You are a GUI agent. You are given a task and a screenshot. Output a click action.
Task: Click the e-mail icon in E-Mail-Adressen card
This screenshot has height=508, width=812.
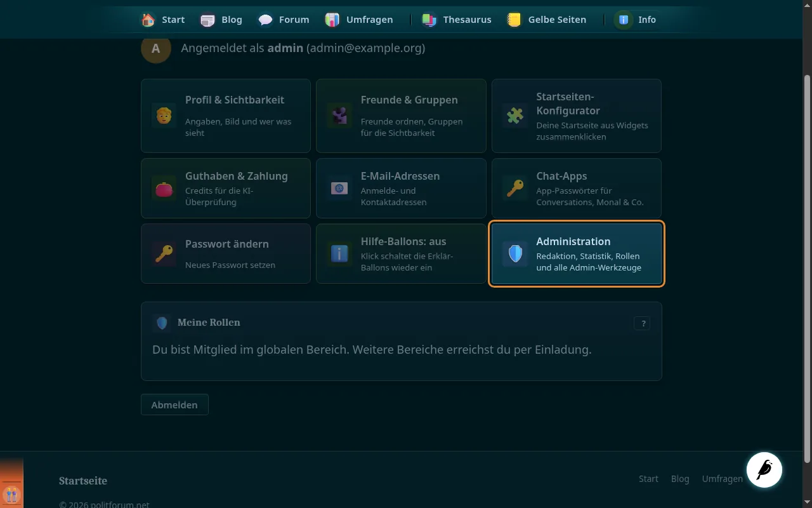pos(339,189)
